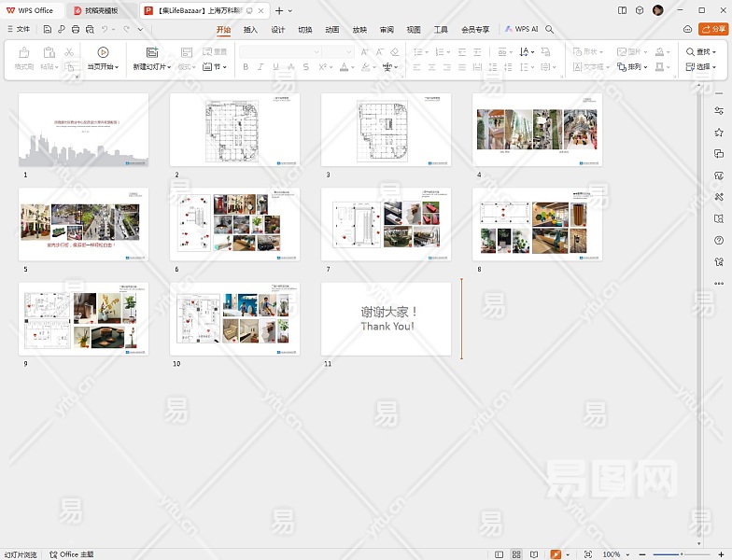Viewport: 732px width, 560px height.
Task: Click the New Slide icon
Action: (151, 53)
